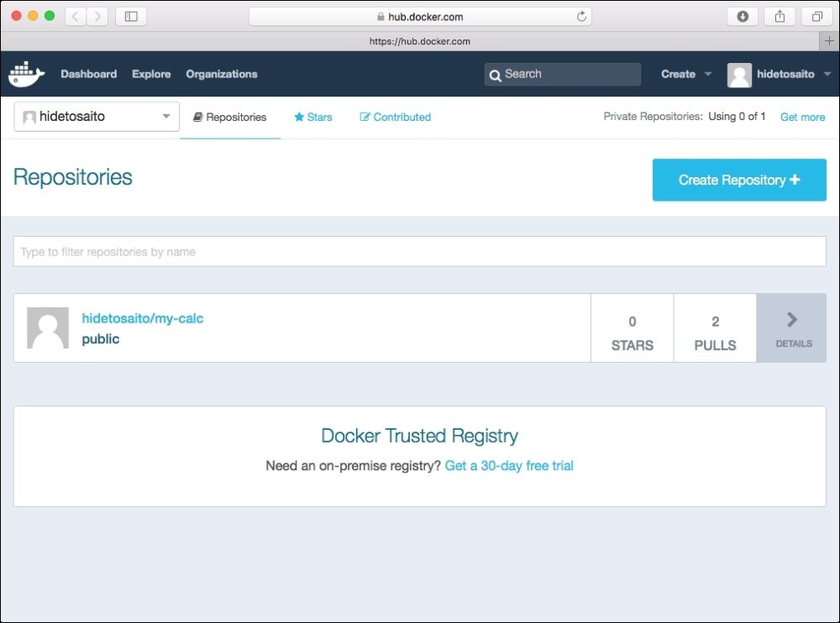Viewport: 840px width, 623px height.
Task: Select the https://hub.docker.com tab title
Action: (x=419, y=41)
